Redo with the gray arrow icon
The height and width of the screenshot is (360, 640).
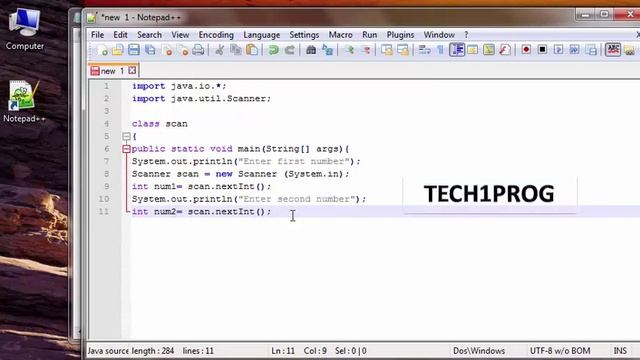pyautogui.click(x=290, y=50)
